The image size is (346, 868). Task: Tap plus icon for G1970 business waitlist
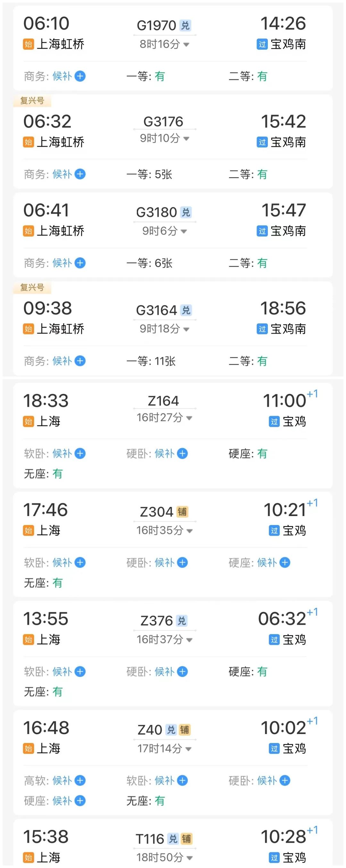pyautogui.click(x=80, y=77)
